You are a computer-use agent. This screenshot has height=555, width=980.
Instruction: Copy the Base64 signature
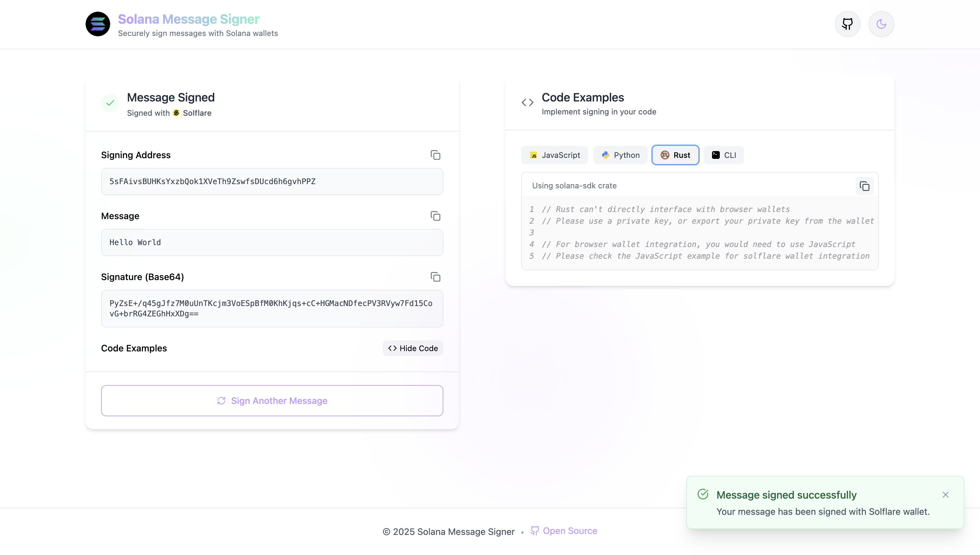pos(435,277)
